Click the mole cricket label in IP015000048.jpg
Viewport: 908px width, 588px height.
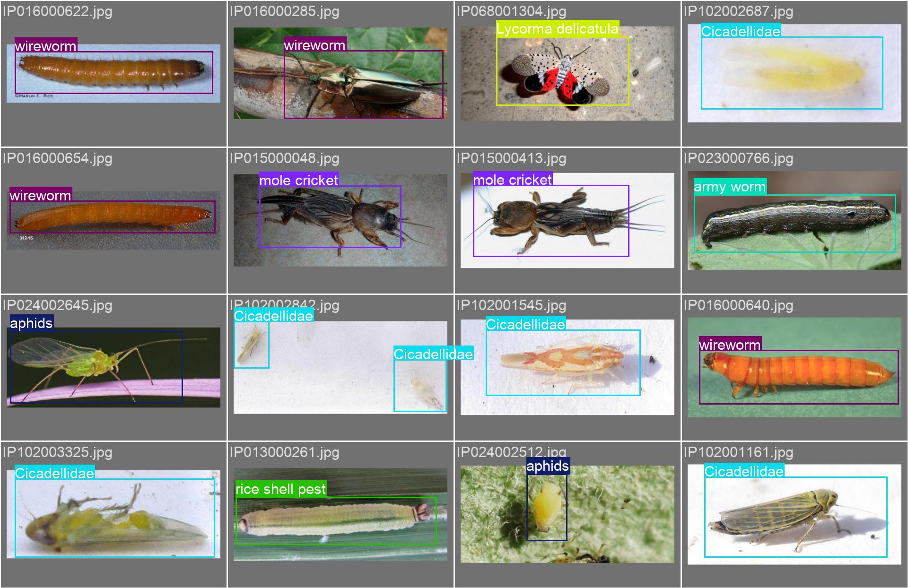click(x=299, y=180)
